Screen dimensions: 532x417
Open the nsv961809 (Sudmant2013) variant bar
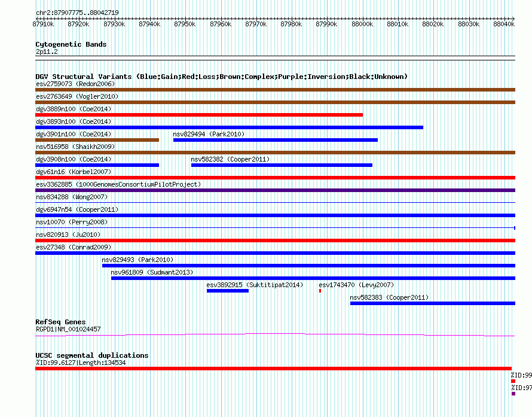(313, 278)
